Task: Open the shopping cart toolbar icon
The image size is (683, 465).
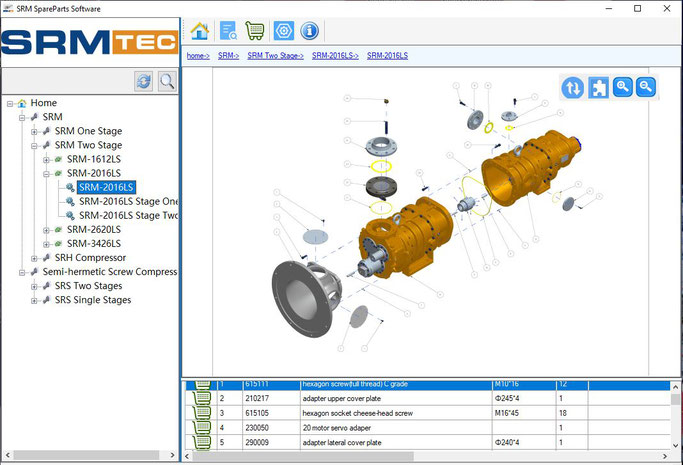Action: 255,31
